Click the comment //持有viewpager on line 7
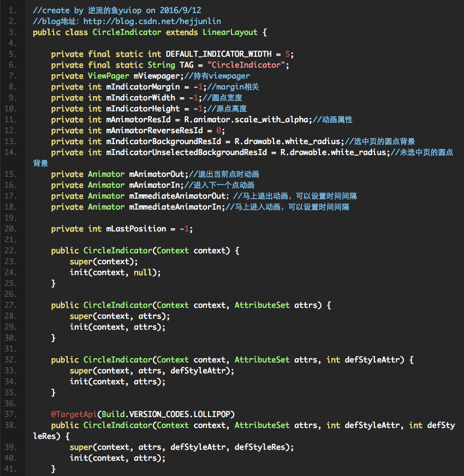 (x=217, y=76)
